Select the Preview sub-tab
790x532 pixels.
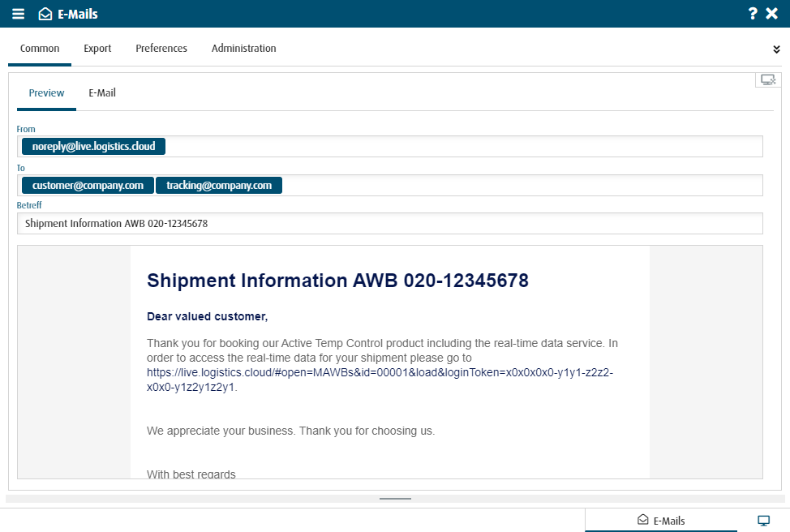[46, 92]
